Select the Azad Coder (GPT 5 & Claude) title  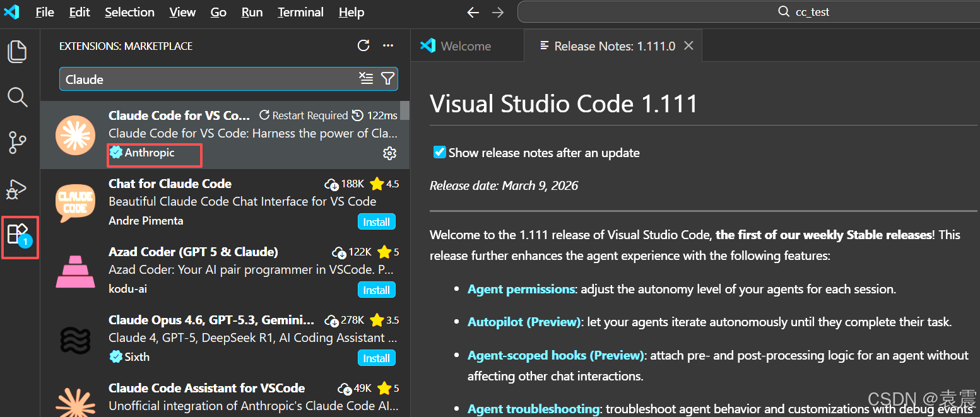pos(193,252)
